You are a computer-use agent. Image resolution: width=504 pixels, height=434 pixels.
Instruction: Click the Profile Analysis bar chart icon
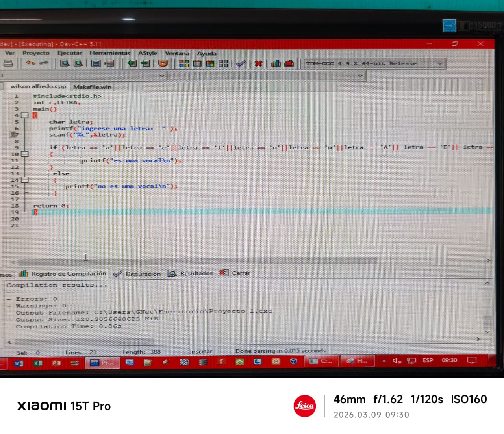coord(276,63)
